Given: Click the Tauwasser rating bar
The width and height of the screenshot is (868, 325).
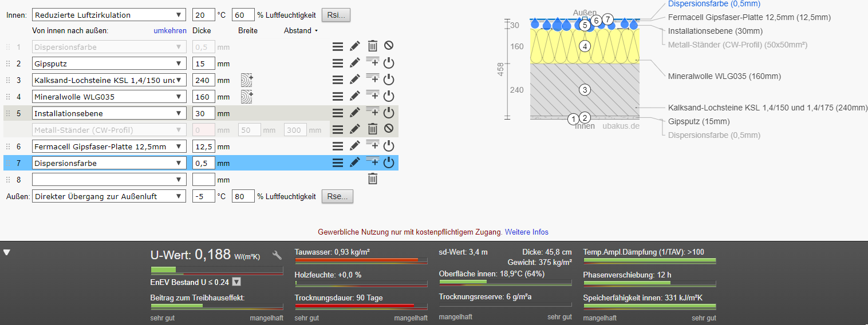Looking at the screenshot, I should click(x=361, y=260).
